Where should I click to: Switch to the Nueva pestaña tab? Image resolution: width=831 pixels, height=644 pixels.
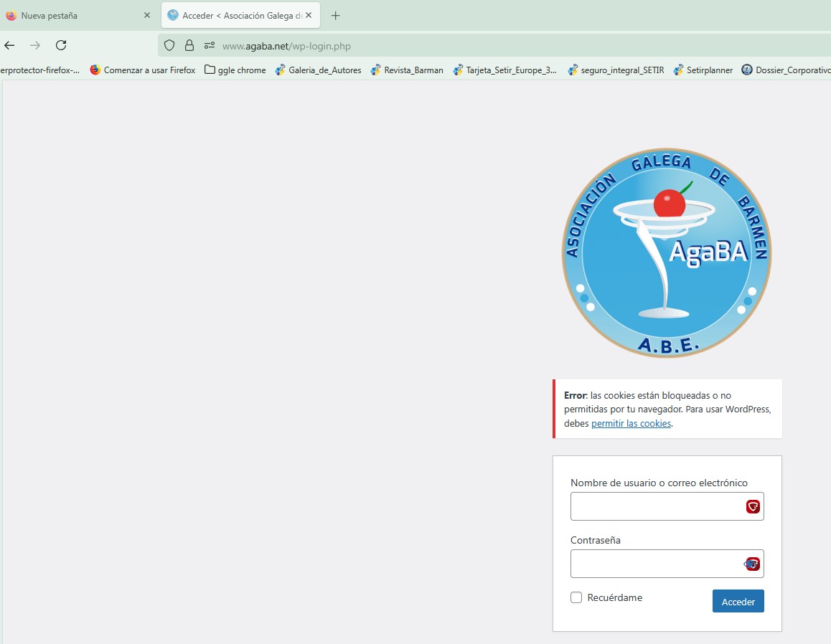point(72,15)
